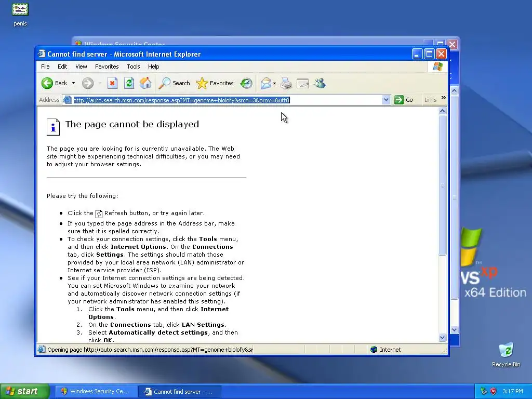
Task: Click 'The page cannot be displayed' heading
Action: [132, 124]
